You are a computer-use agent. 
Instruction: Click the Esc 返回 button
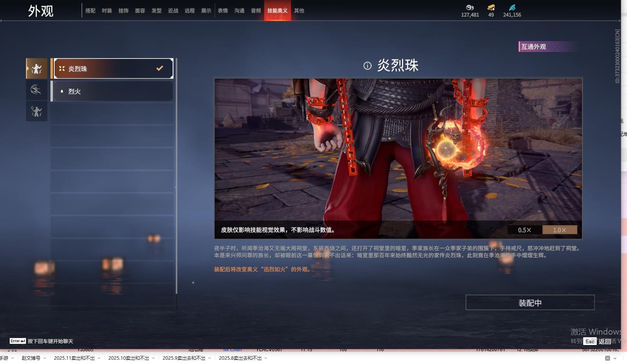[x=598, y=342]
